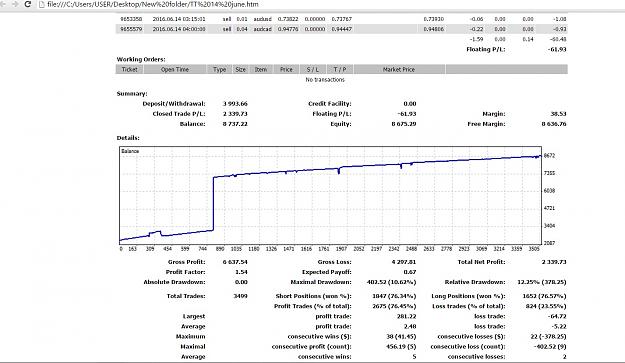Click the 2087 label on the chart axis

[x=550, y=243]
